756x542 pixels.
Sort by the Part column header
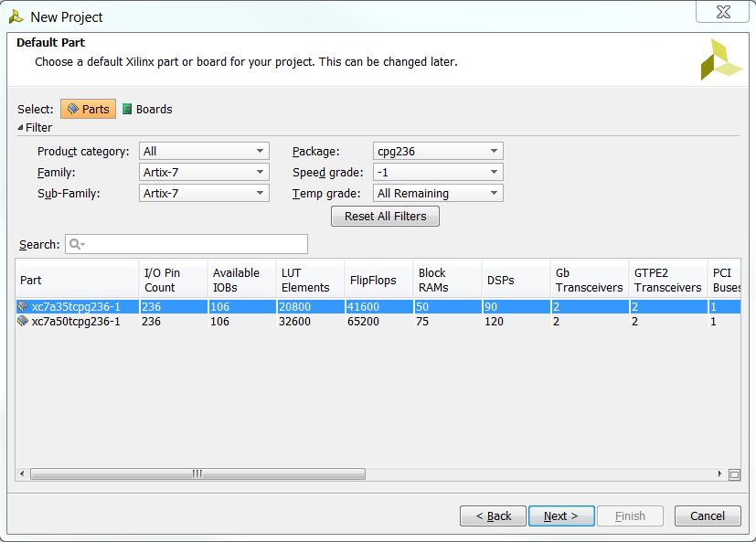coord(77,280)
